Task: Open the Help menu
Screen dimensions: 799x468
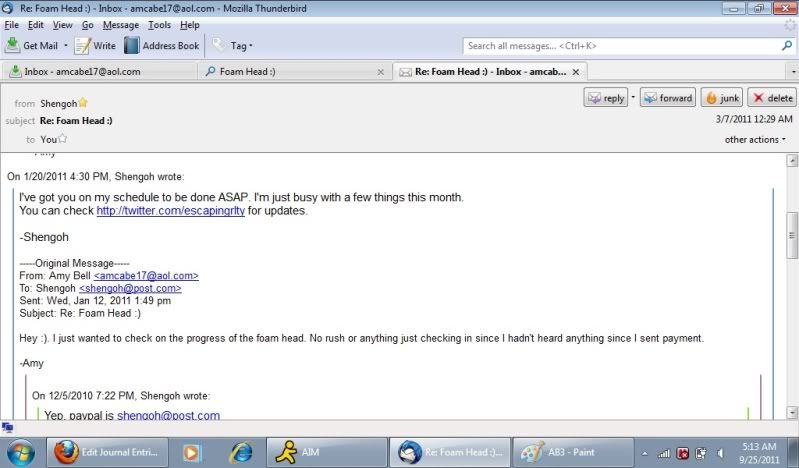Action: (190, 25)
